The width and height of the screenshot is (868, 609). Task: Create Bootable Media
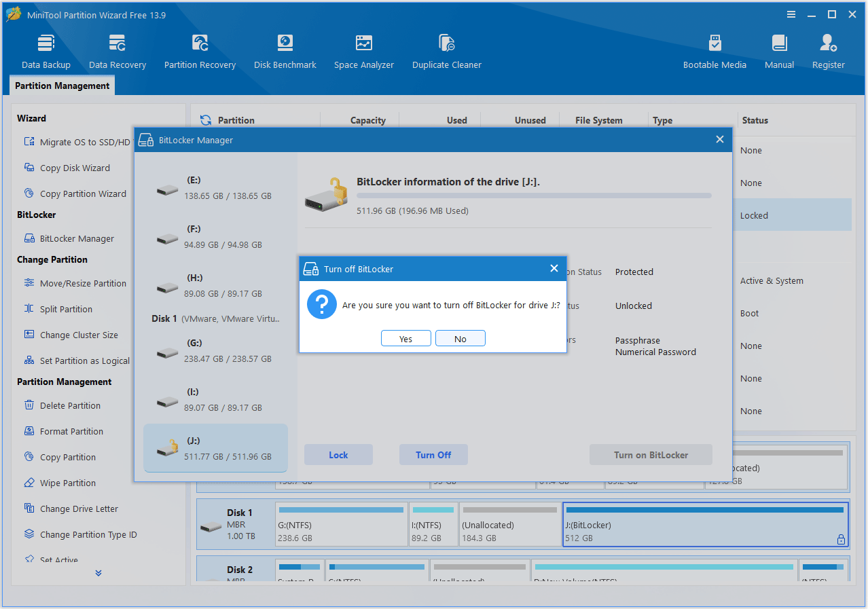[715, 52]
